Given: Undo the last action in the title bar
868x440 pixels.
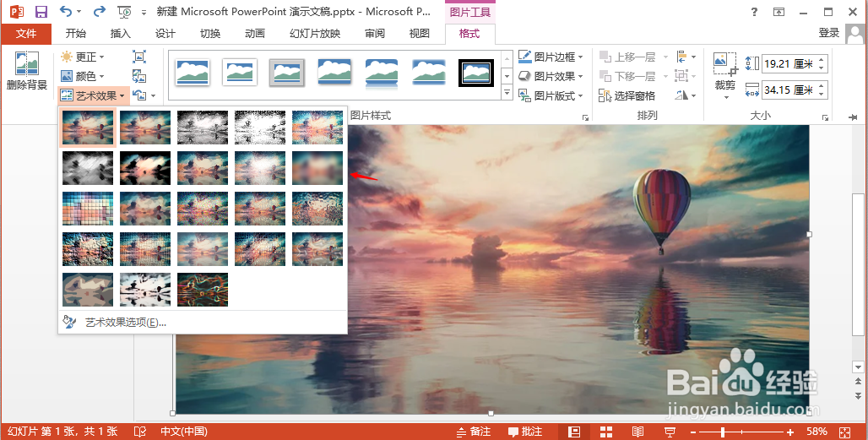Looking at the screenshot, I should point(67,11).
